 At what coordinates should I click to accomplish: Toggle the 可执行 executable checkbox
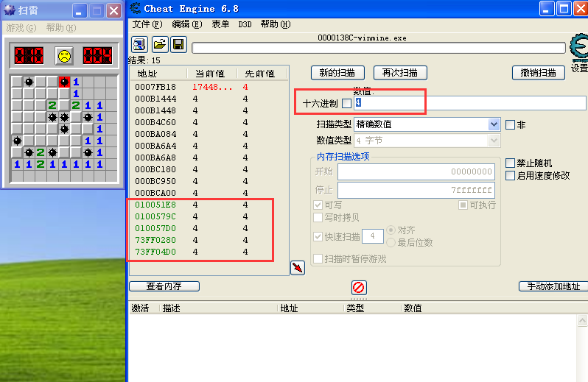[463, 205]
